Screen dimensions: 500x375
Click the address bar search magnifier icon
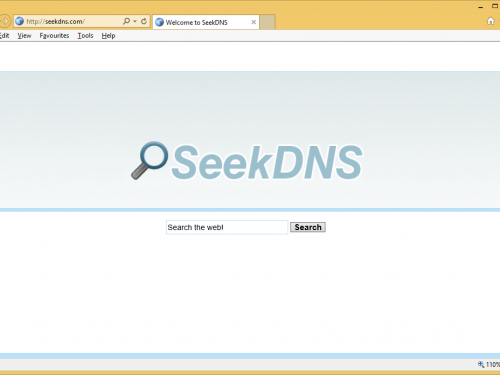[x=126, y=21]
